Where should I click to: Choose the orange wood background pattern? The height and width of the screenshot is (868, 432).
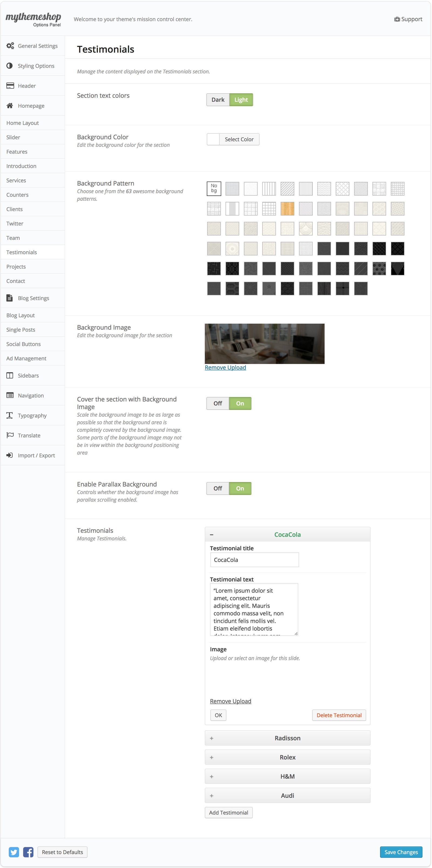[287, 209]
